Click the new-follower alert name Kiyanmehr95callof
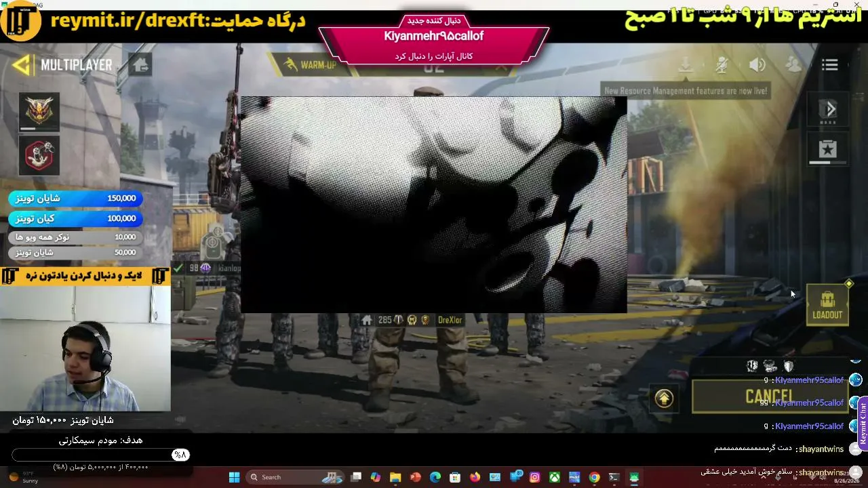Screen dimensions: 868x488 [x=434, y=36]
